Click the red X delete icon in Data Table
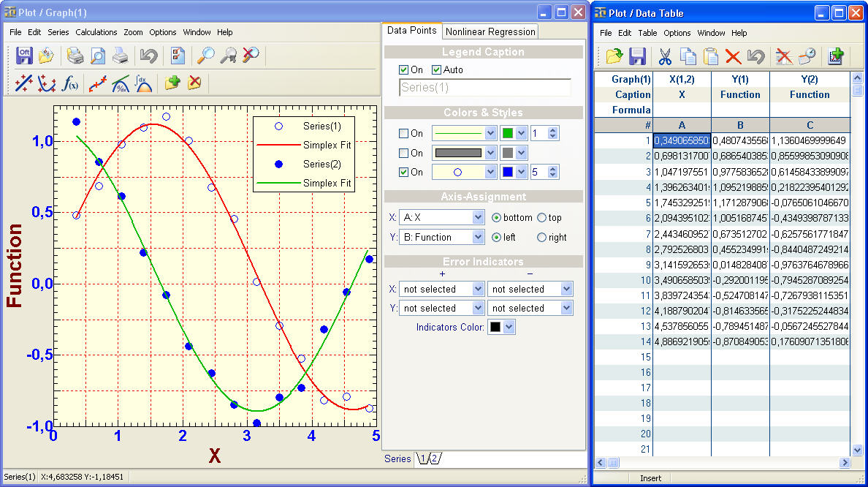Viewport: 868px width, 487px height. pos(733,56)
